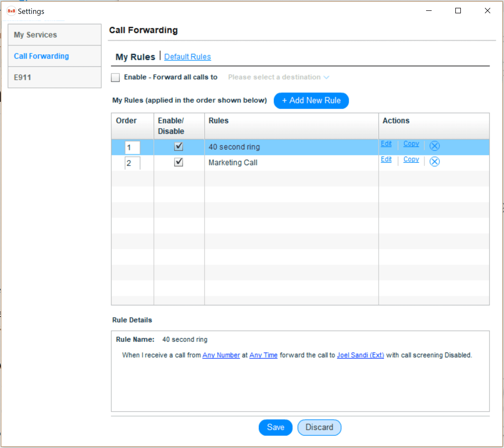Disable the 40 second ring rule checkbox
The width and height of the screenshot is (504, 448).
click(178, 146)
